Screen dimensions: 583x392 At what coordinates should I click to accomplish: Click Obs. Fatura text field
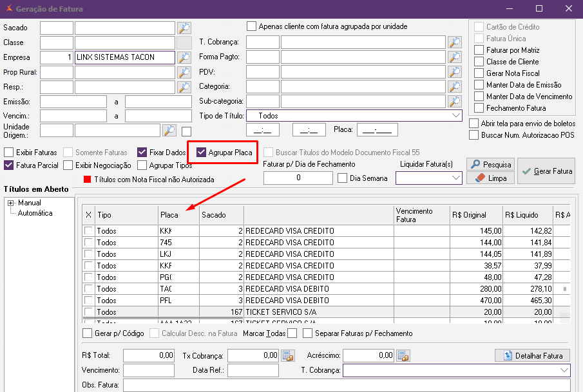347,385
